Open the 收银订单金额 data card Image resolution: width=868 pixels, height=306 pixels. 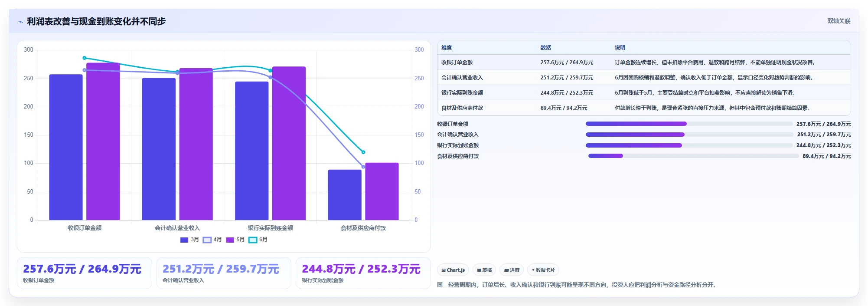(x=85, y=273)
